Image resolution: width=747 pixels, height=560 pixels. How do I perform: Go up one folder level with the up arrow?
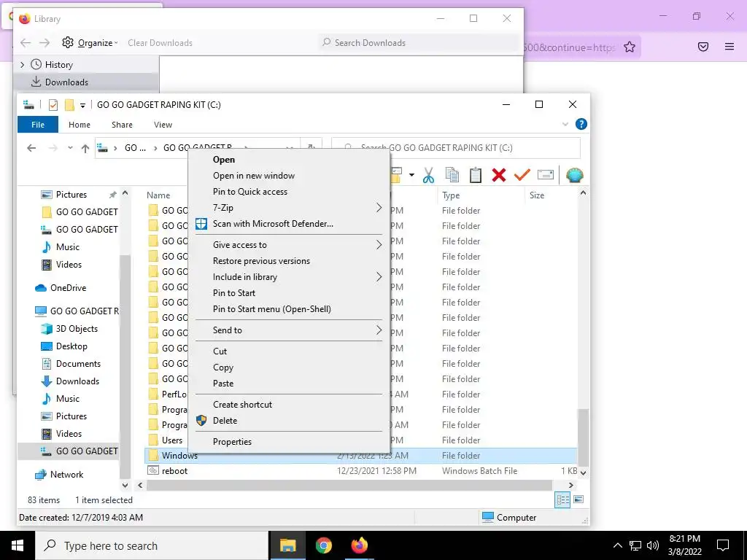coord(85,149)
